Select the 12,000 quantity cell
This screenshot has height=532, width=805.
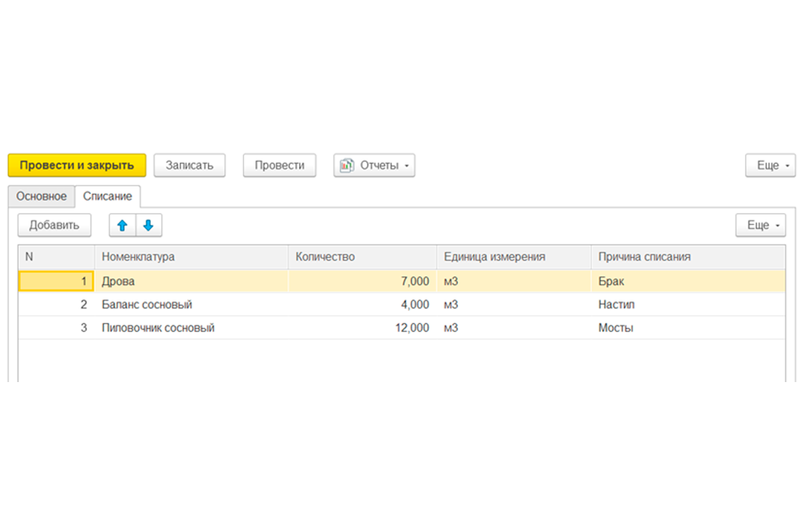click(362, 327)
